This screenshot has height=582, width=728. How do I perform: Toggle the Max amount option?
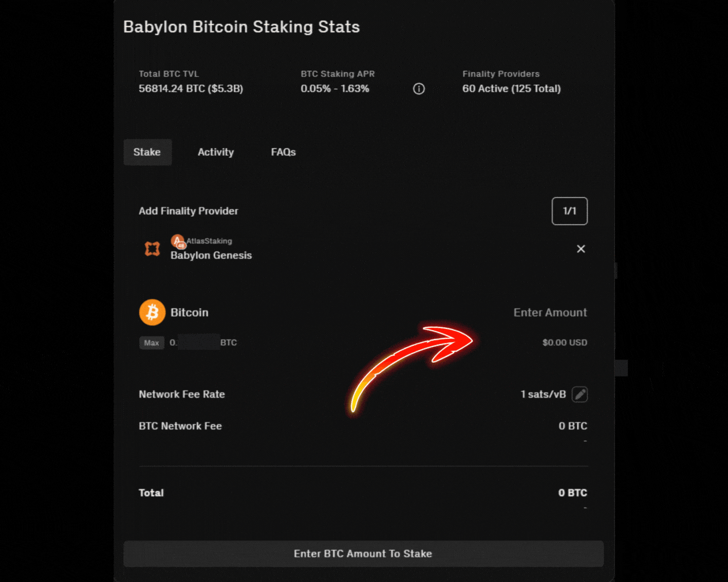pos(152,343)
